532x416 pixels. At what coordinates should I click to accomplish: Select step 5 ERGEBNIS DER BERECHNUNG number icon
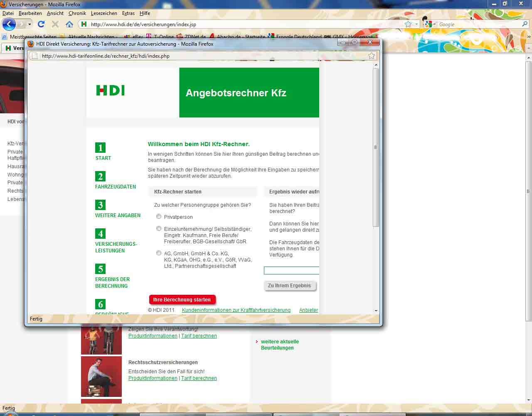click(100, 269)
